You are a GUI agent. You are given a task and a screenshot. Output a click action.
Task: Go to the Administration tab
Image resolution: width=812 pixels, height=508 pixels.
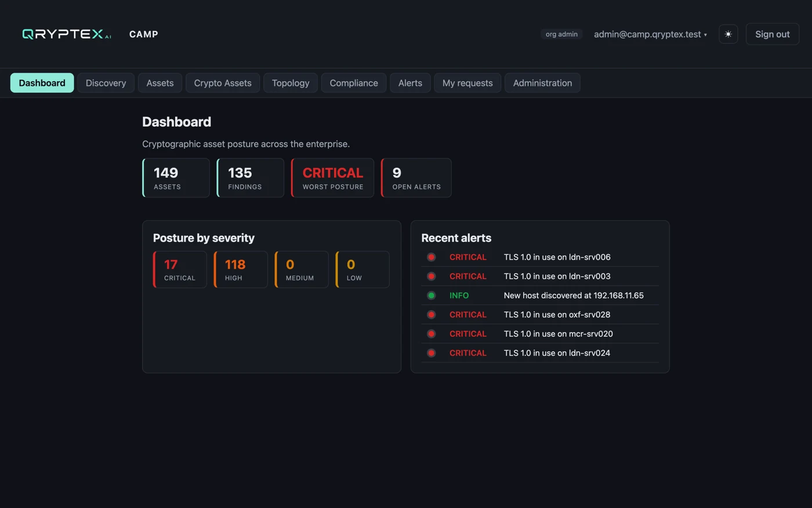pyautogui.click(x=542, y=83)
